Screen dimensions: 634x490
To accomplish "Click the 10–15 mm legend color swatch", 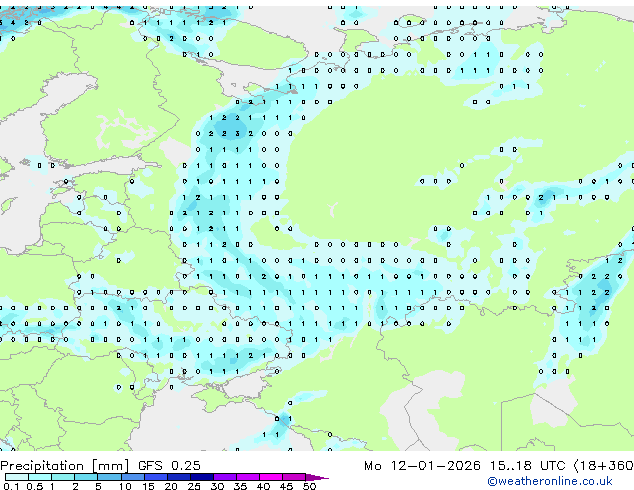I will [x=133, y=477].
